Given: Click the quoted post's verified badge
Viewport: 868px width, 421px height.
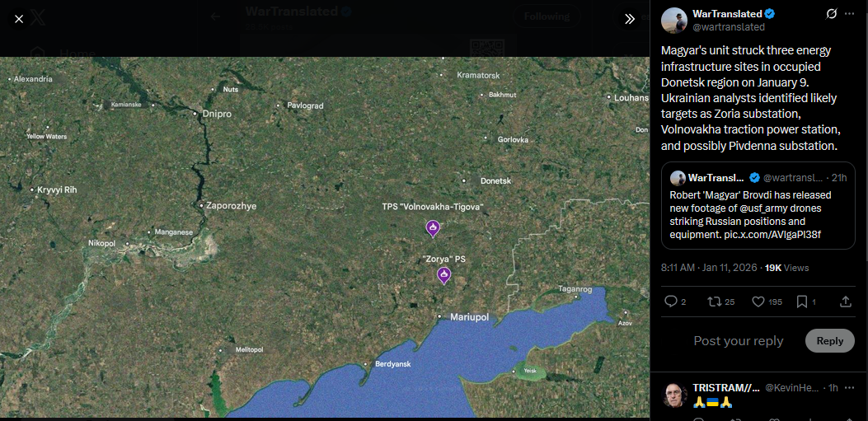Looking at the screenshot, I should [754, 178].
